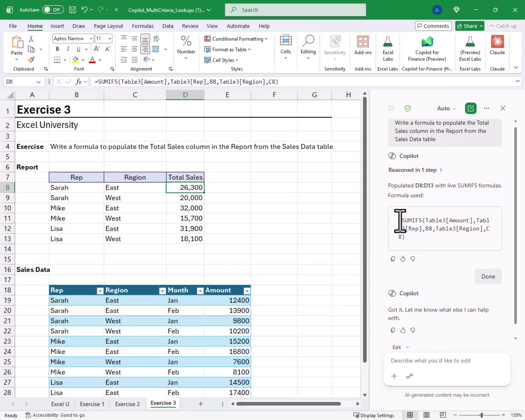Apply Bold formatting

click(58, 49)
